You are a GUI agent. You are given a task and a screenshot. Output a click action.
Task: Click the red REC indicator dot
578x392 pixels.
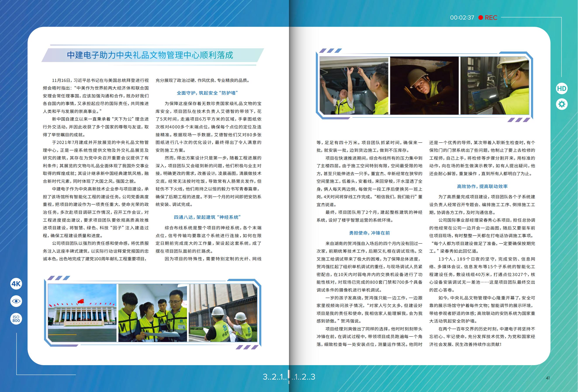[481, 18]
